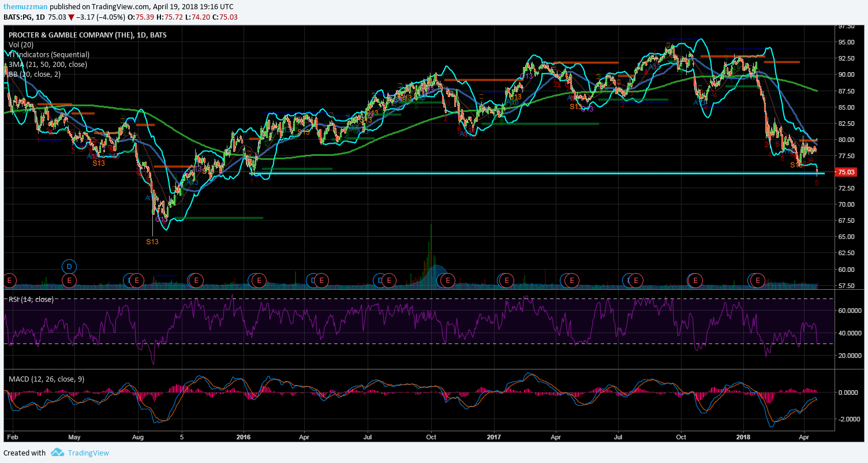Image resolution: width=868 pixels, height=463 pixels.
Task: Click the TI Indicators (Sequential) label
Action: tap(48, 54)
